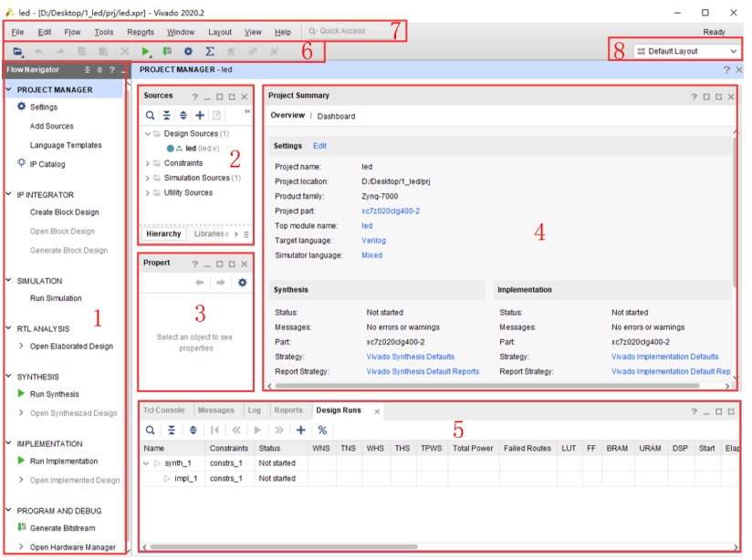
Task: Open IP Catalog in Flow Navigator
Action: click(x=47, y=164)
